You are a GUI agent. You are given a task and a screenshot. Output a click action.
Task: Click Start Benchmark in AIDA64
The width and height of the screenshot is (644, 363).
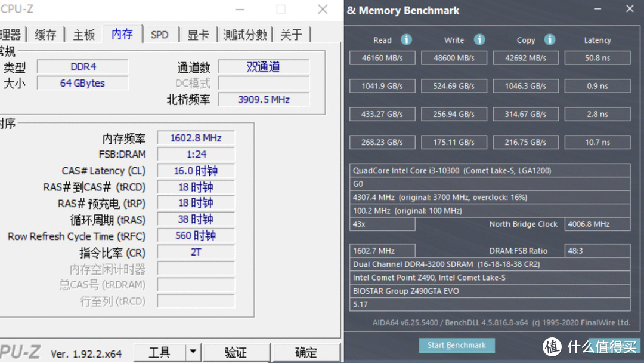[x=456, y=345]
